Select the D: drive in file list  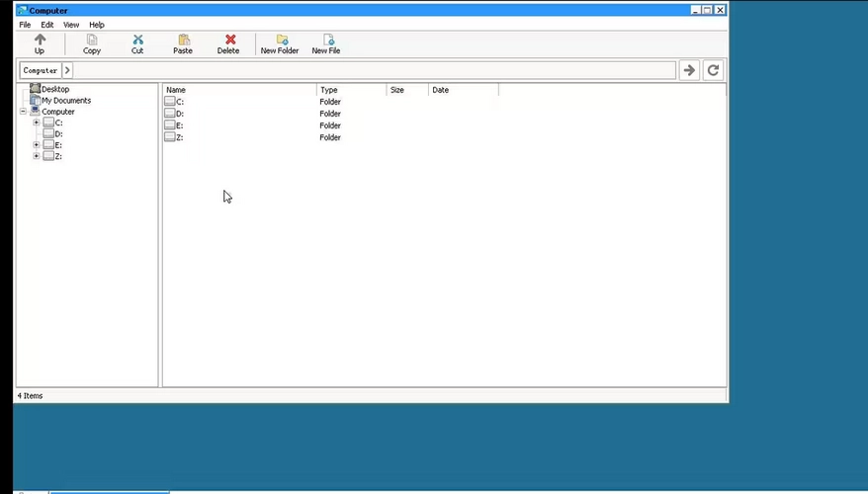(x=179, y=114)
